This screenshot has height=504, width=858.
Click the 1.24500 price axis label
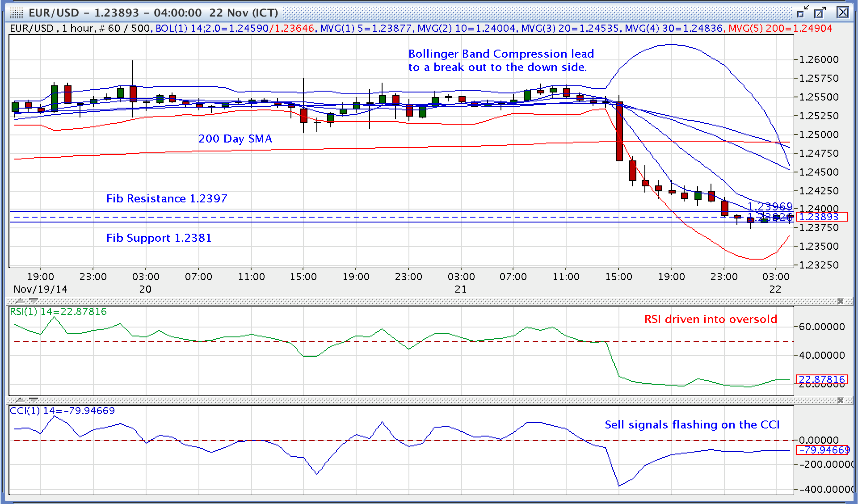(x=819, y=172)
